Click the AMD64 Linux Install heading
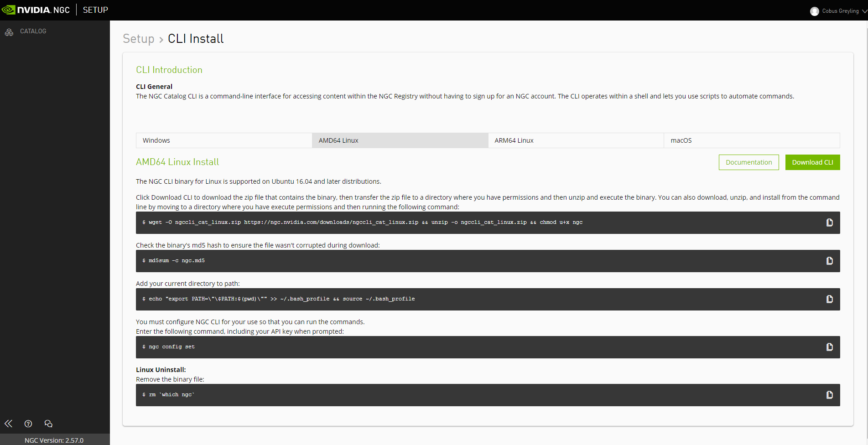The image size is (868, 445). coord(177,162)
